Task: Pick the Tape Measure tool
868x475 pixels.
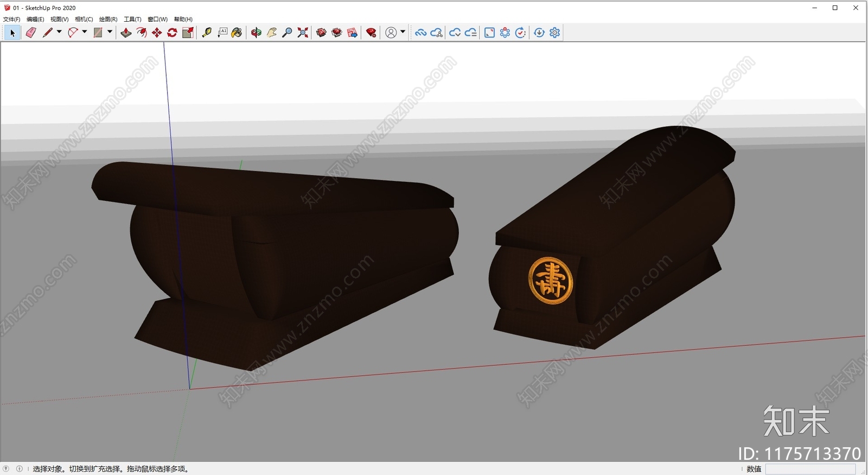Action: [x=207, y=33]
